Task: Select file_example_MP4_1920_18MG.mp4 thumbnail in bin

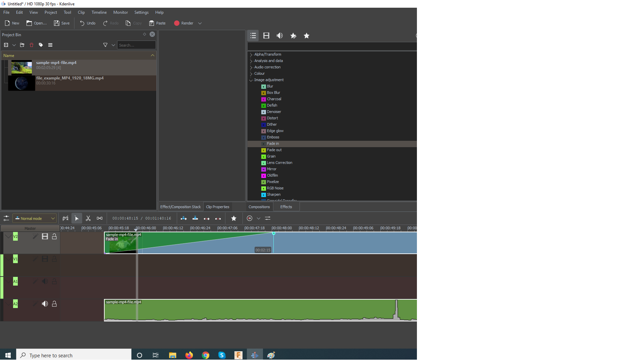Action: coord(21,83)
